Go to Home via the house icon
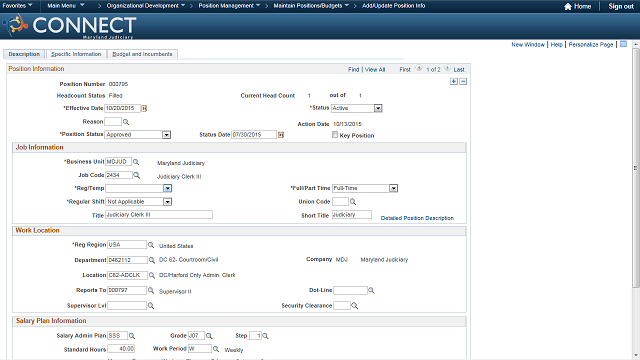Screen dimensions: 640x360 [568, 6]
